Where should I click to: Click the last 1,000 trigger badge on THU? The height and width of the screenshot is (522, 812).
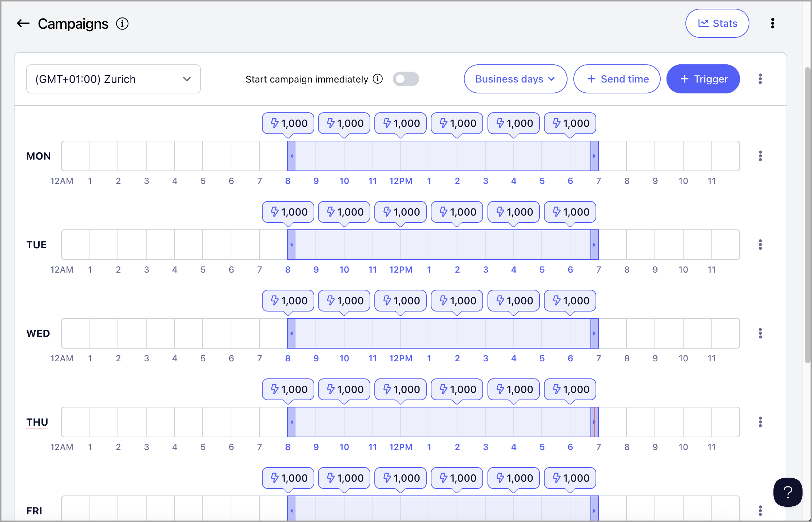[570, 389]
